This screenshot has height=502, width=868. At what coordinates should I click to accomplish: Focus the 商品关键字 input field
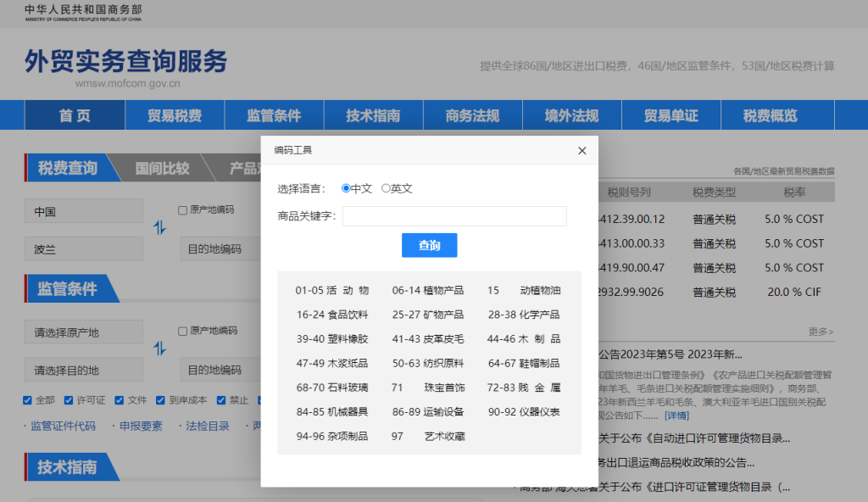pos(454,216)
